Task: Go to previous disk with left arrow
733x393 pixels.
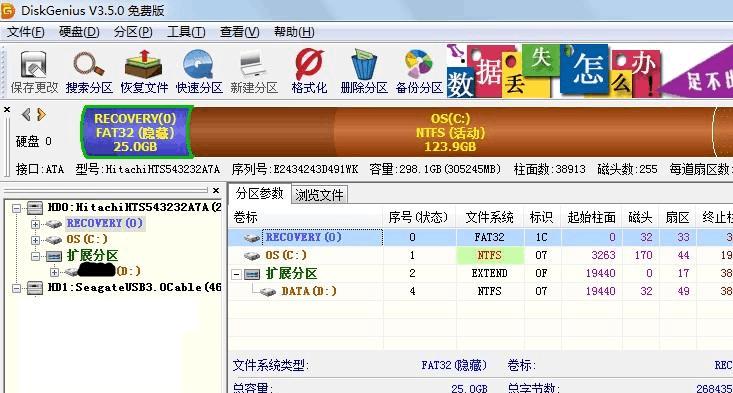Action: (26, 114)
